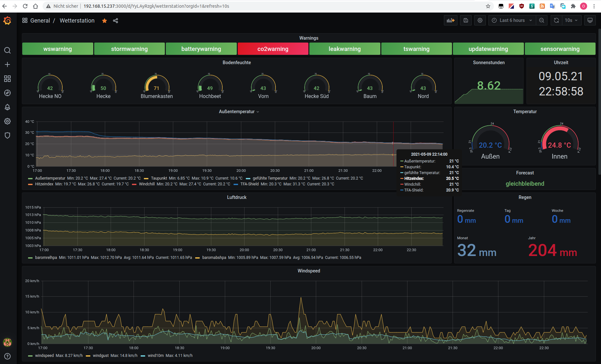Click the co2warning red status panel
Screen dimensions: 601x364
273,49
